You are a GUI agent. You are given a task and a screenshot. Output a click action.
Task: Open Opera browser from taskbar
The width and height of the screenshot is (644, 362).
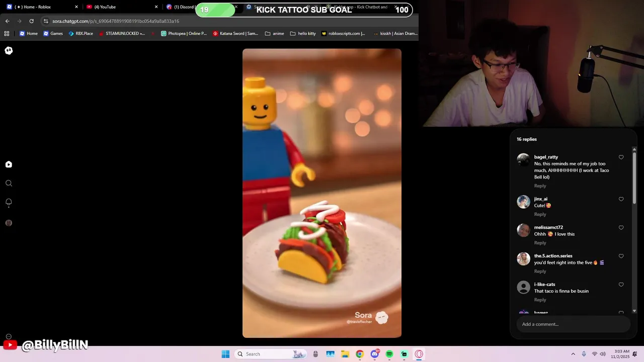pyautogui.click(x=419, y=354)
